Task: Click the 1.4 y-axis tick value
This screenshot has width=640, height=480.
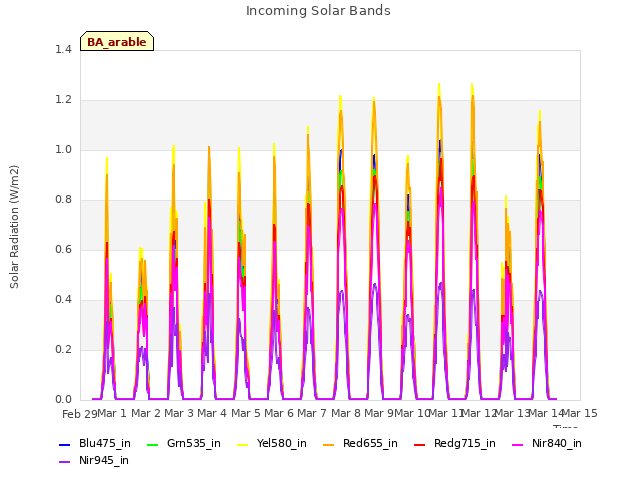Action: (63, 50)
